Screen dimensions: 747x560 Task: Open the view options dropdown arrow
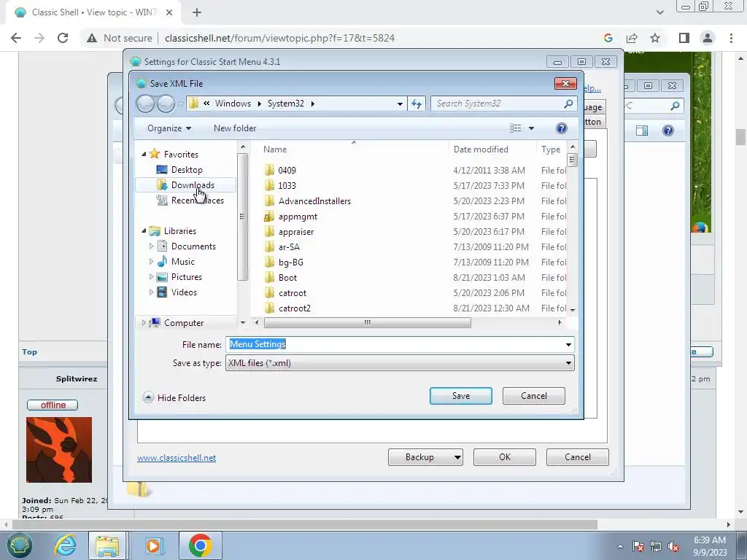click(531, 128)
